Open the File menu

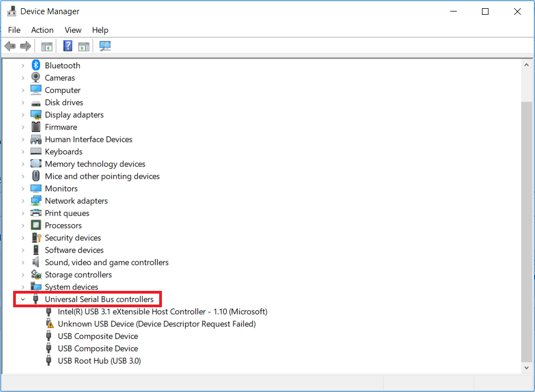point(14,30)
